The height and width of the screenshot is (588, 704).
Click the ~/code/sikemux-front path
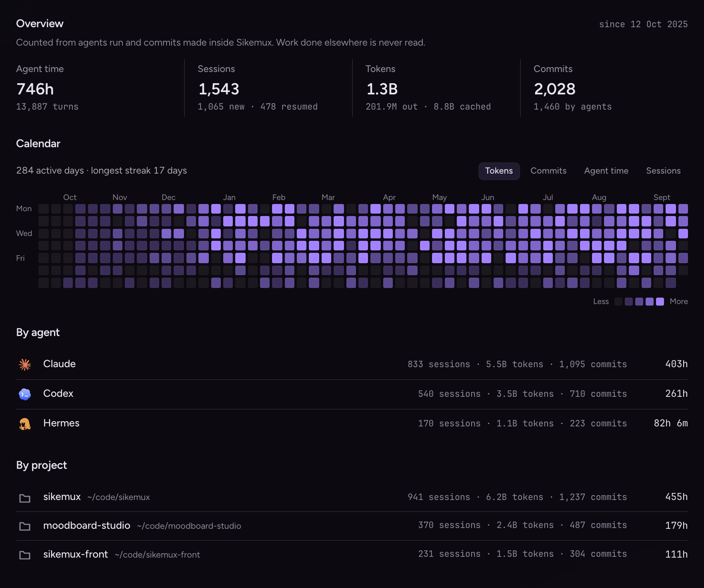coord(157,555)
